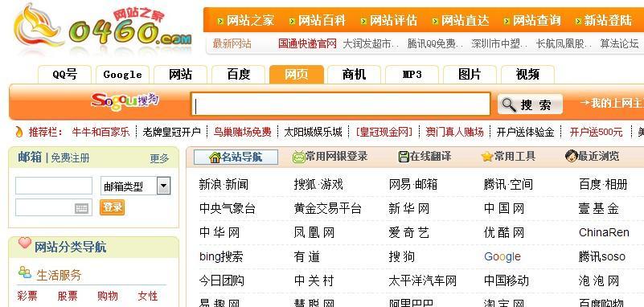Open the 太平洋汽车网 link
The height and width of the screenshot is (307, 644).
[x=423, y=280]
